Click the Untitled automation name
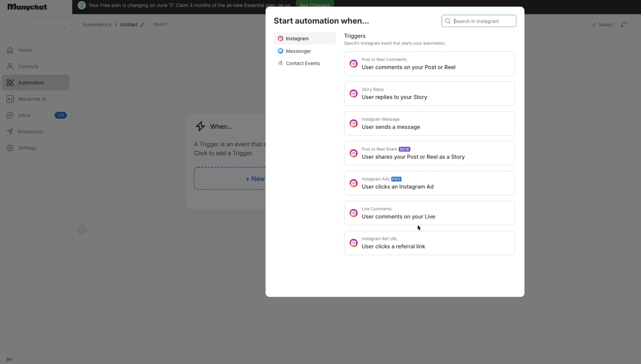The image size is (641, 364). click(x=128, y=24)
